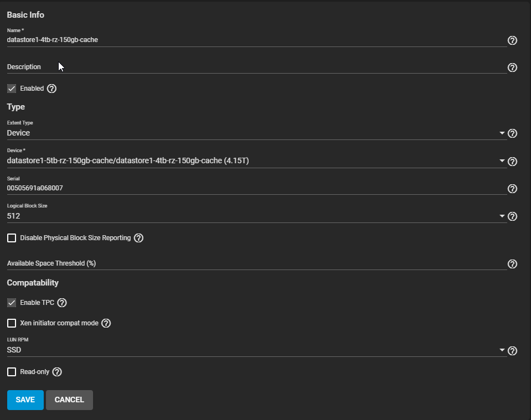Screen dimensions: 531x420
Task: Click the Save button
Action: coord(25,400)
